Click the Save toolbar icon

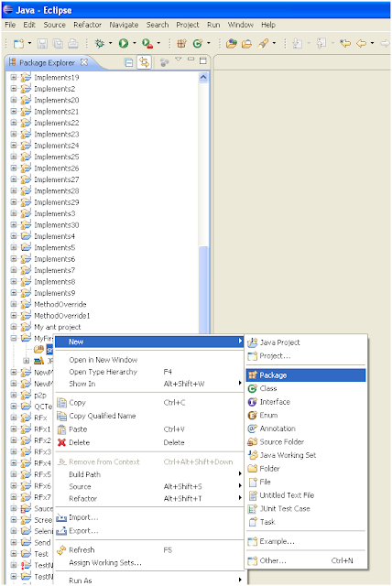42,44
